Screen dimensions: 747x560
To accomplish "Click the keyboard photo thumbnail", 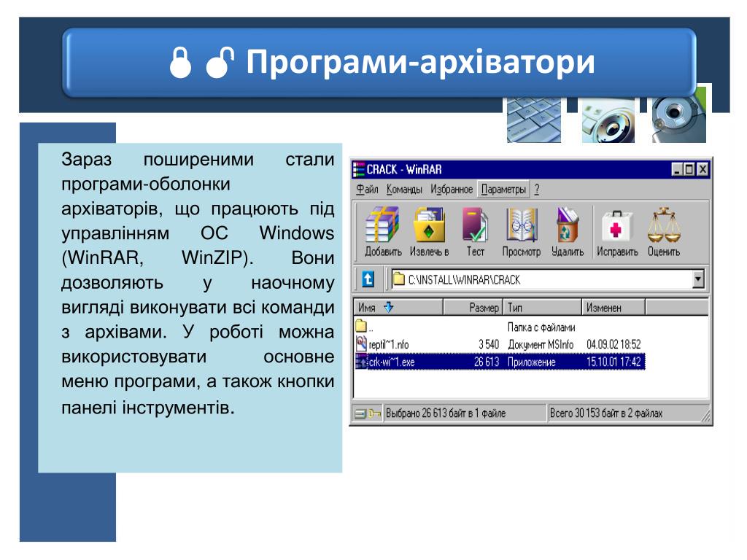I will [x=533, y=120].
